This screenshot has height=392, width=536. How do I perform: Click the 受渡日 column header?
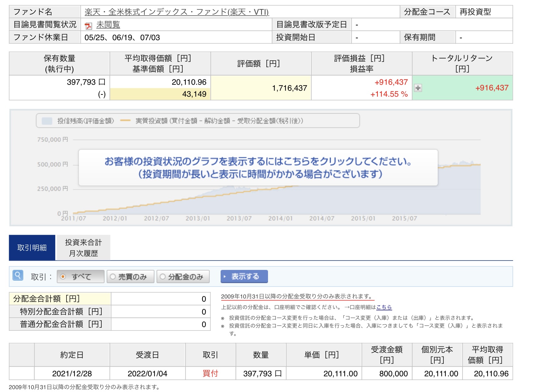(147, 355)
